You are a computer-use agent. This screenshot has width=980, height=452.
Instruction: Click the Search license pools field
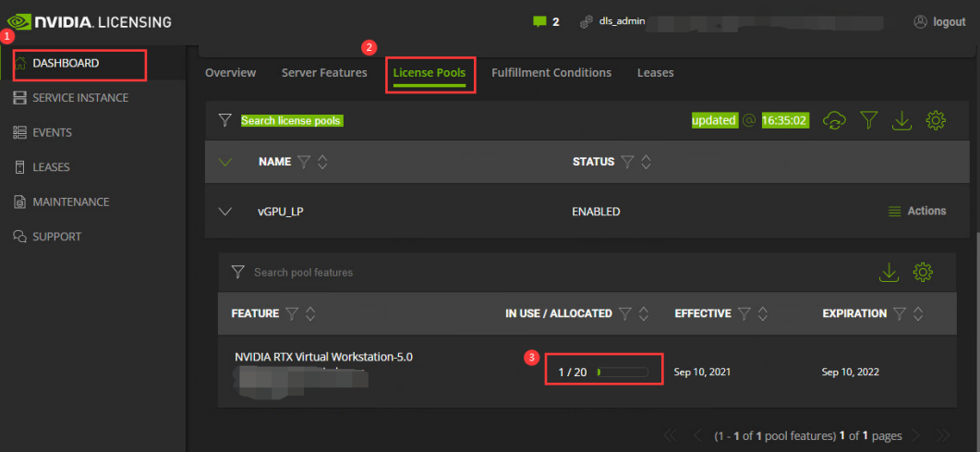[x=292, y=120]
